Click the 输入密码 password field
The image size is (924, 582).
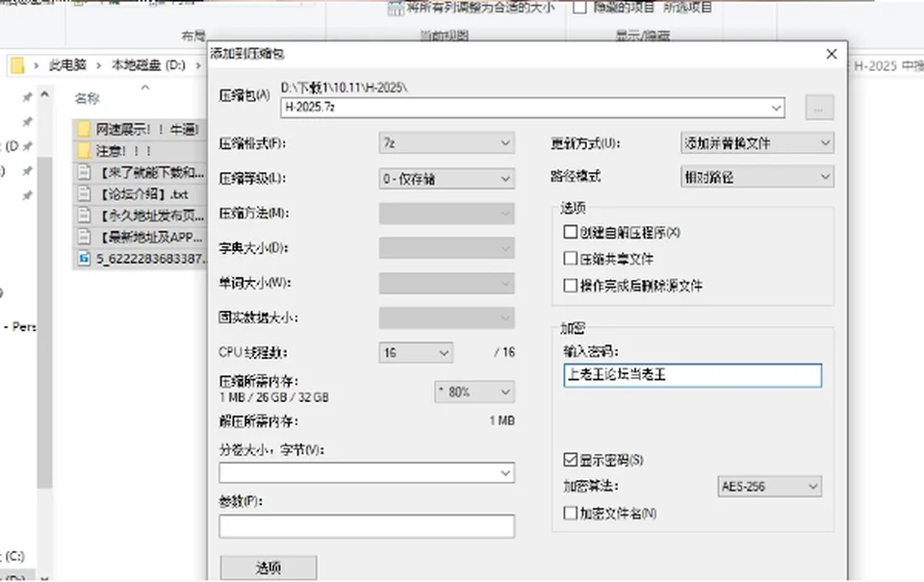point(692,375)
